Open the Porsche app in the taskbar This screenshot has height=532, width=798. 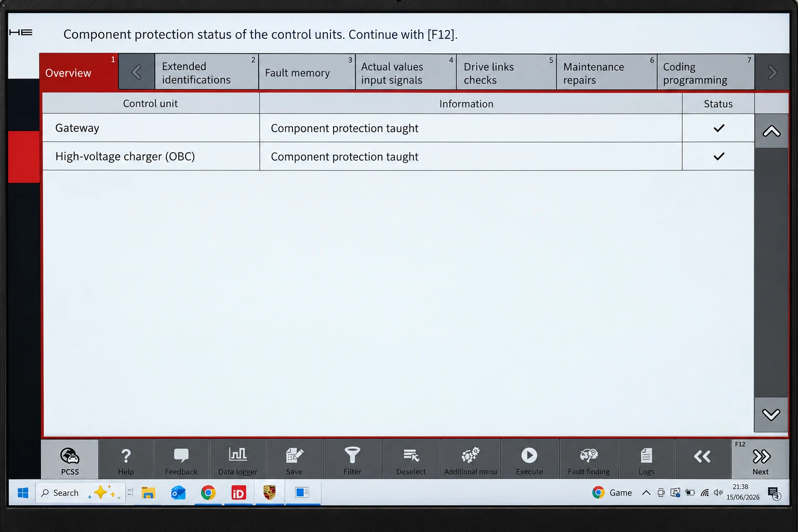pyautogui.click(x=269, y=493)
